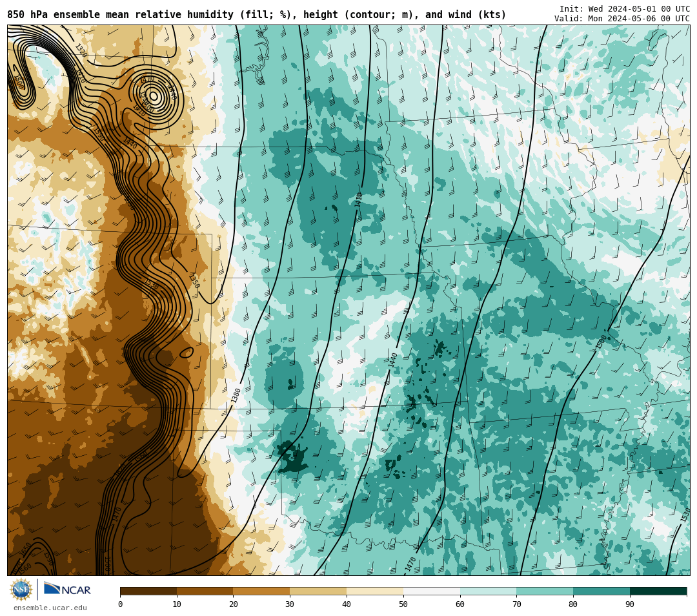Pick the darkest brown 0–10% colorbar segment

tap(148, 591)
